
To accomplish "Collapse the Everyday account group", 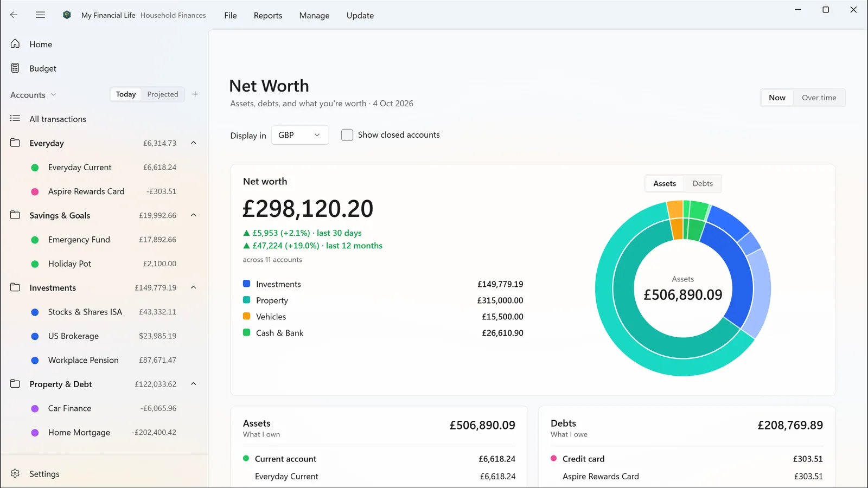I will [x=194, y=143].
